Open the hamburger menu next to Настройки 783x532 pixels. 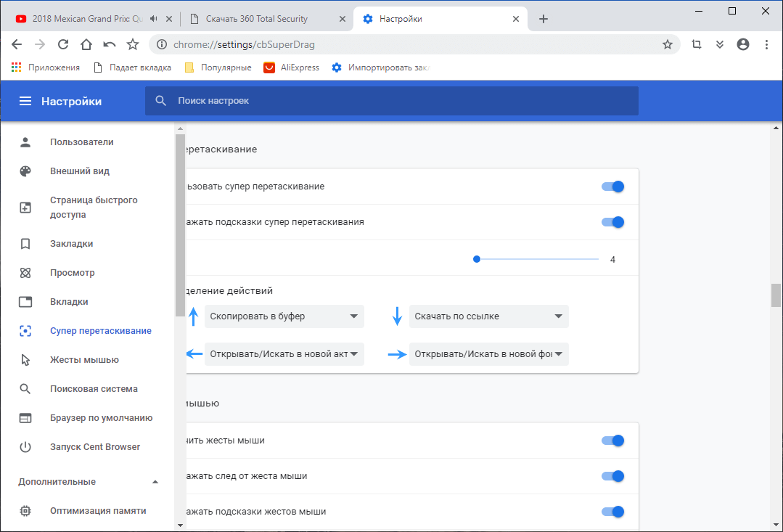pyautogui.click(x=25, y=101)
